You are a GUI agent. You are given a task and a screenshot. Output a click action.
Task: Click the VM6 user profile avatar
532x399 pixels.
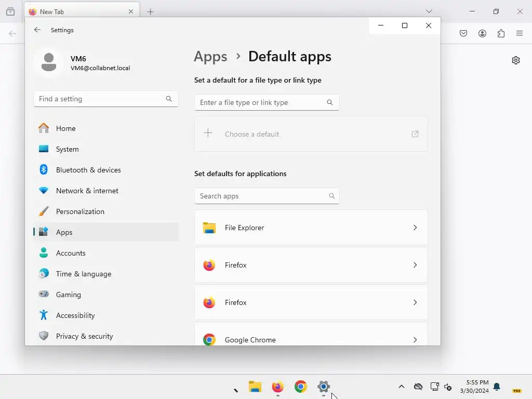[49, 62]
